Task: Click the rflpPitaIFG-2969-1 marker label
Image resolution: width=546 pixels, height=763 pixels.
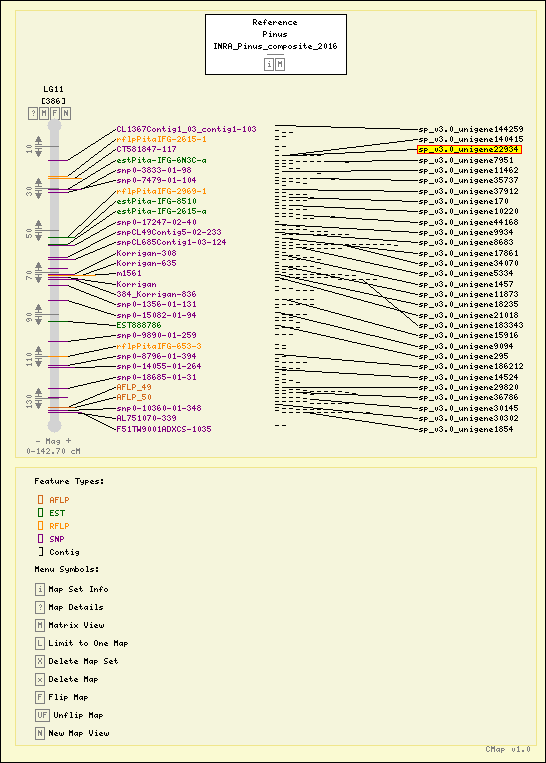Action: tap(162, 191)
